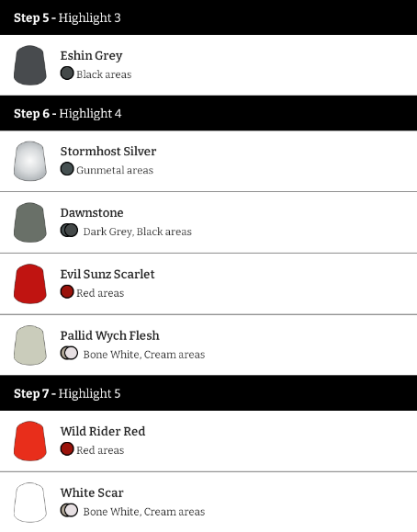Select the Gunmetal areas color swatch
Image resolution: width=417 pixels, height=532 pixels.
tap(67, 169)
